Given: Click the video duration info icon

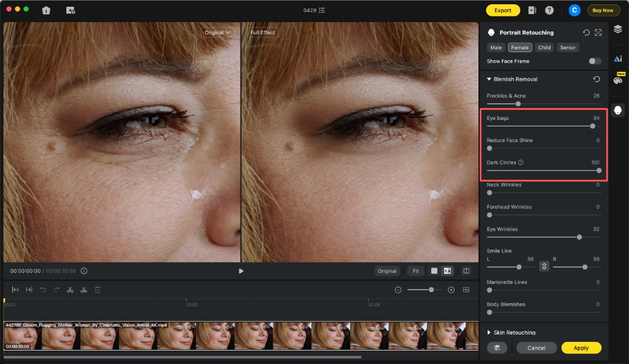Looking at the screenshot, I should [x=84, y=271].
